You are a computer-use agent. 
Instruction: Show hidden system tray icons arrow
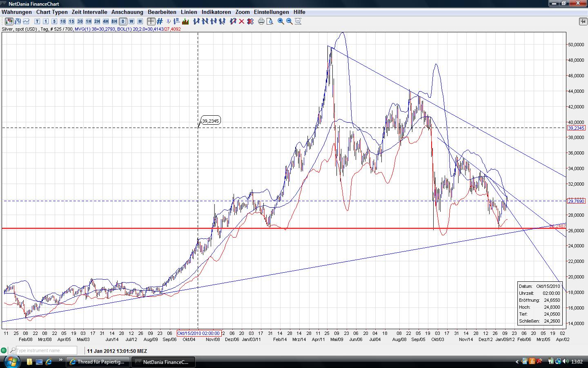tap(517, 362)
